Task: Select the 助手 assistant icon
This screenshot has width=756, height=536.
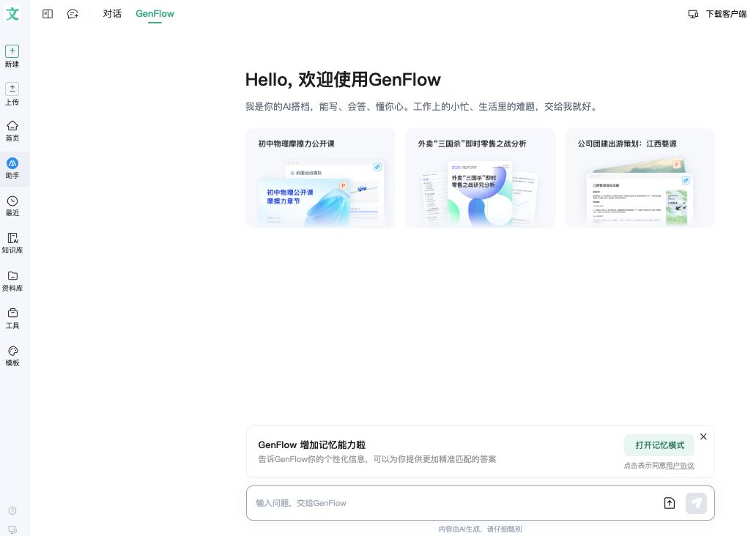Action: pyautogui.click(x=12, y=164)
